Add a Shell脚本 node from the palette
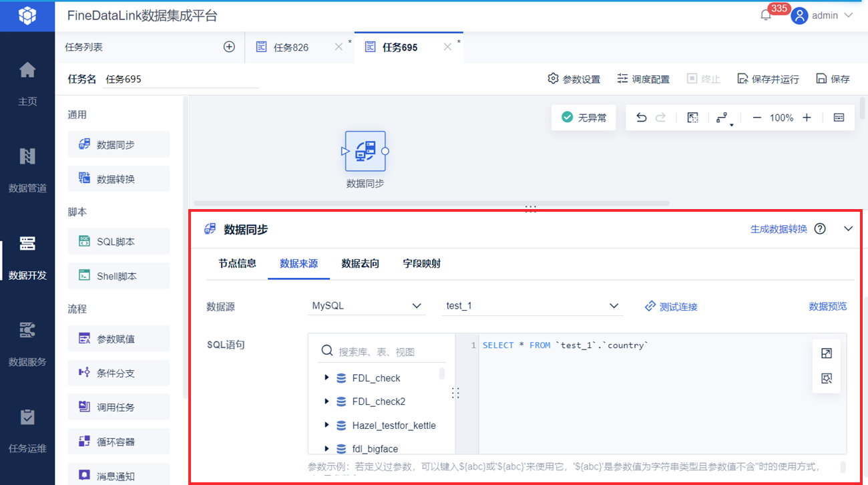 point(119,276)
